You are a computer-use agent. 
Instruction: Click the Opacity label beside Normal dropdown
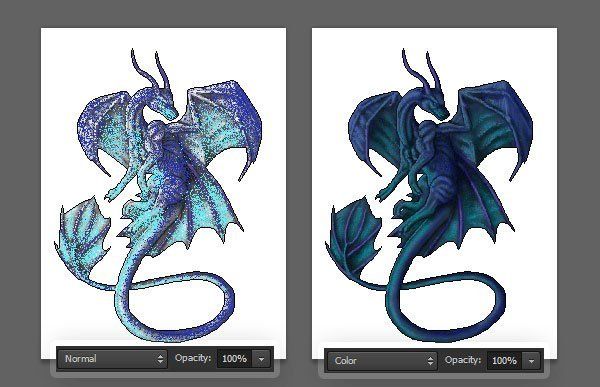[x=193, y=358]
